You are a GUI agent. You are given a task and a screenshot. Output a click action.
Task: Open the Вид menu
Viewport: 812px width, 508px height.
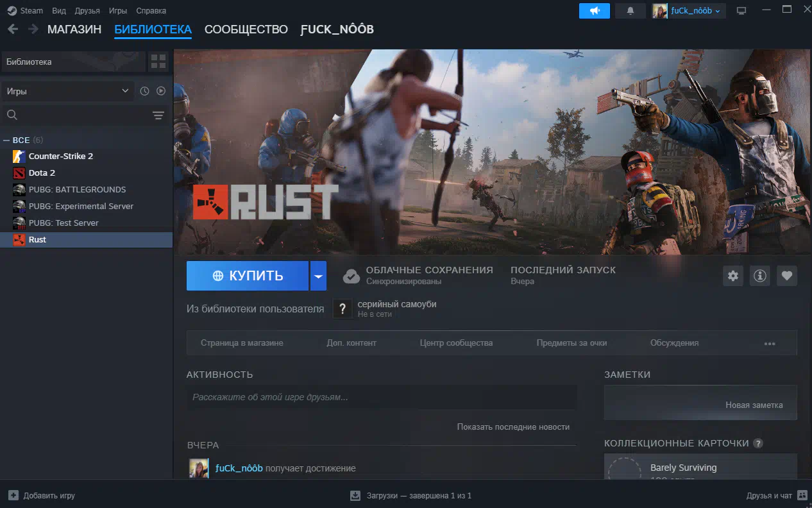59,11
